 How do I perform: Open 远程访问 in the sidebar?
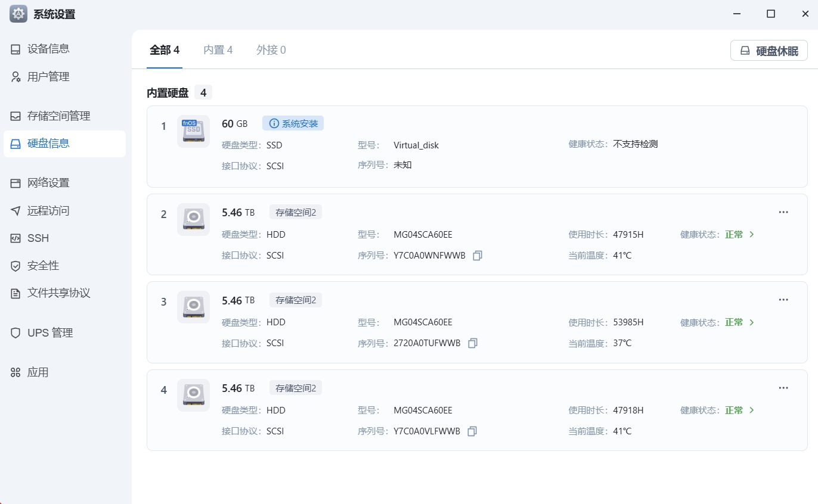64,210
